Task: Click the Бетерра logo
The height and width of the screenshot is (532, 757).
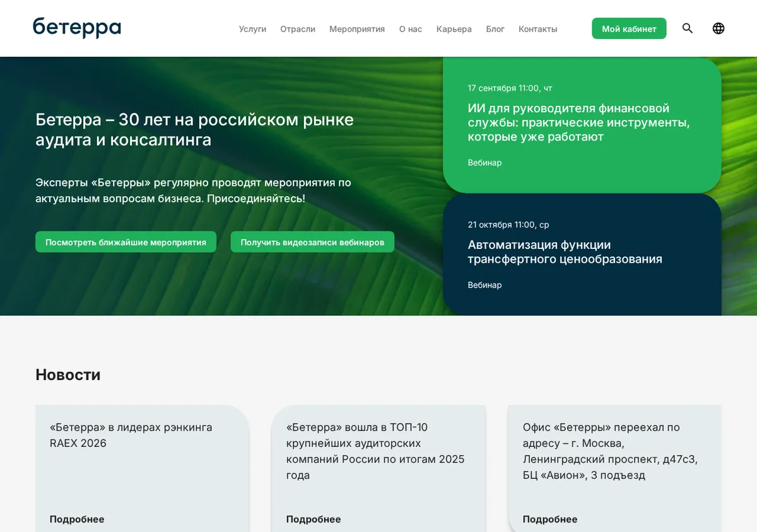Action: point(77,28)
